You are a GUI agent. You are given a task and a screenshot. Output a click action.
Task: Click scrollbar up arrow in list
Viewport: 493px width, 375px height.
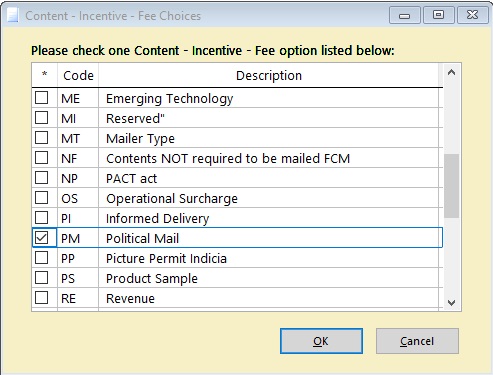tap(451, 72)
